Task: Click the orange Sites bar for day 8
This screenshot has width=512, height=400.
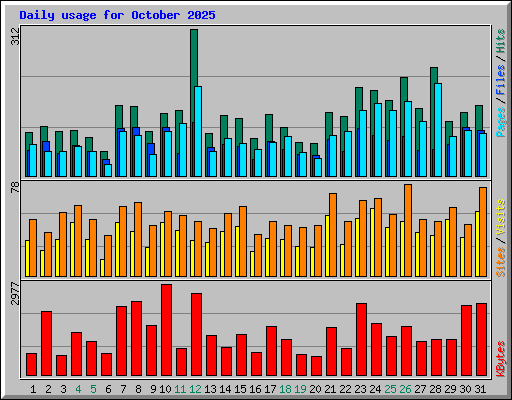Action: click(x=138, y=239)
